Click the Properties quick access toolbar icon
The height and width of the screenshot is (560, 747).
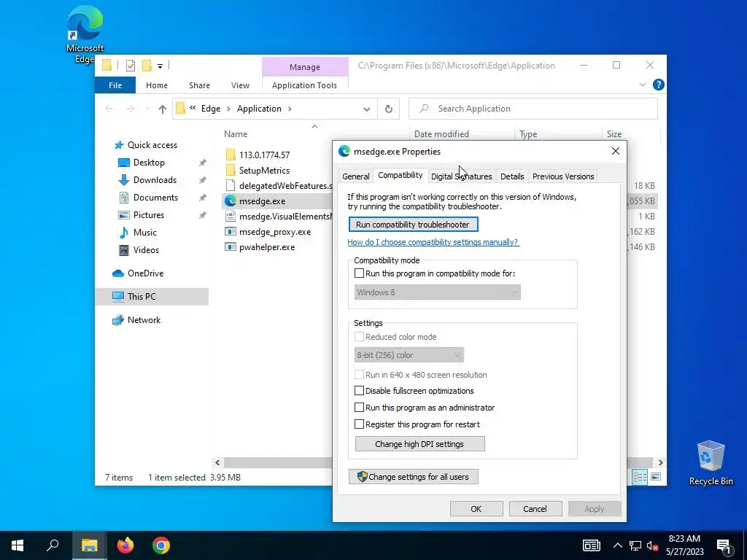(x=131, y=65)
